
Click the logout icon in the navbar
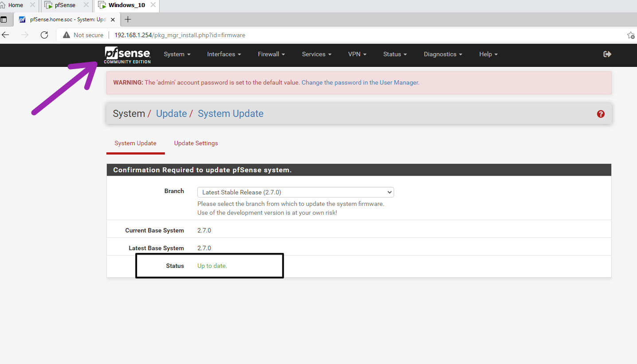[x=607, y=54]
